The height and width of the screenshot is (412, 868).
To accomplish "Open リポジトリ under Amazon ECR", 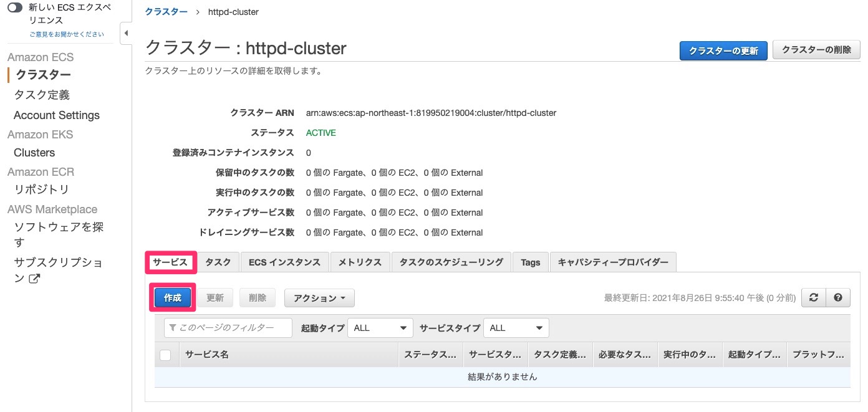I will pos(35,189).
